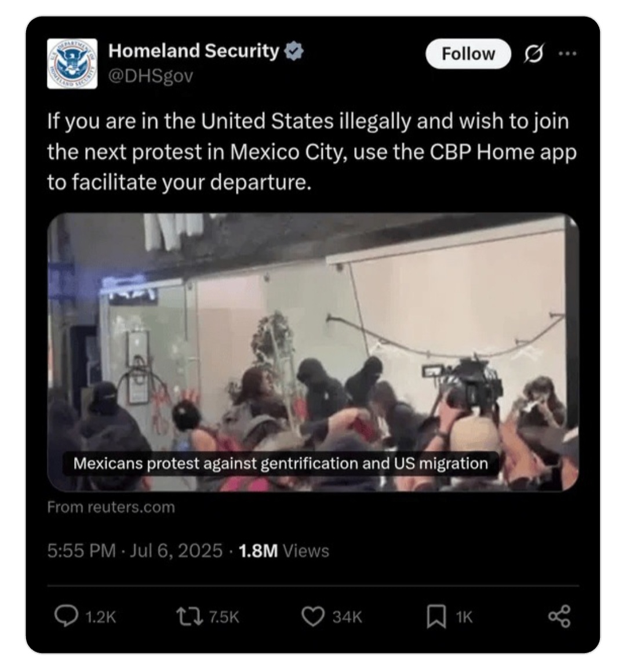View the 1.8M Views analytics
626x672 pixels.
tap(283, 551)
